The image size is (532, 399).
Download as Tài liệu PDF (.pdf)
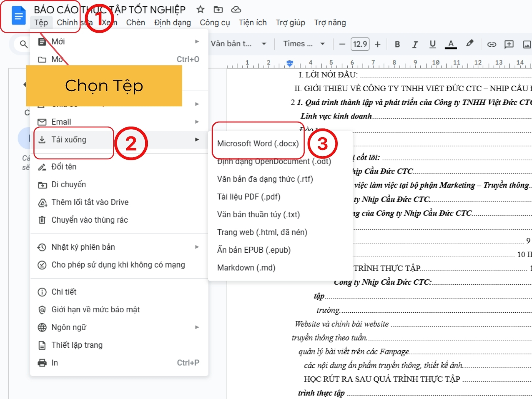[x=280, y=197]
